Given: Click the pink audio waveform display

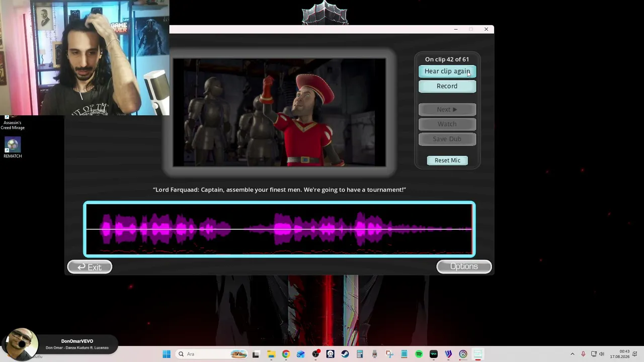Looking at the screenshot, I should point(279,229).
